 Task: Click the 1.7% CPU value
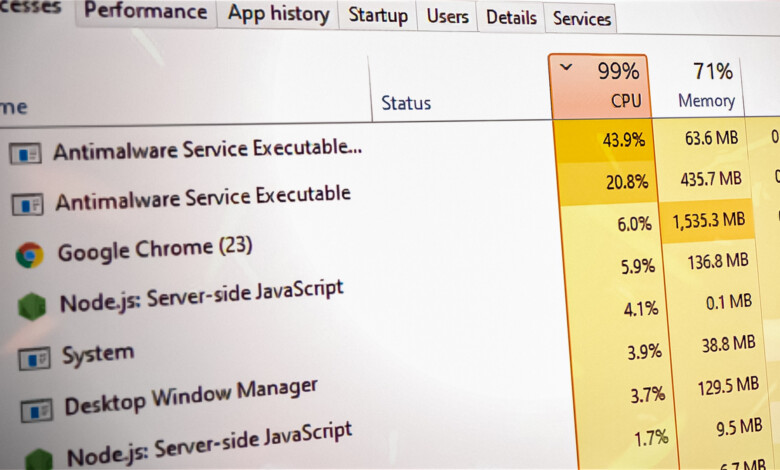tap(651, 438)
